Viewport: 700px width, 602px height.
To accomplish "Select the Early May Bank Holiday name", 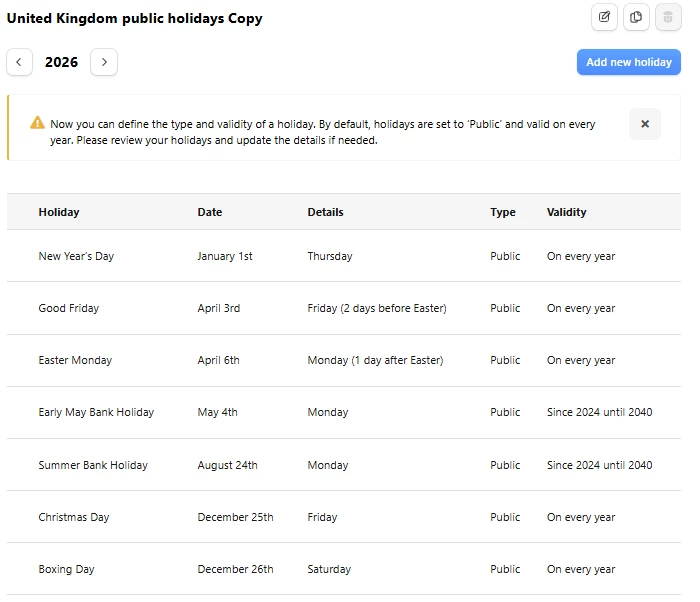I will 96,412.
